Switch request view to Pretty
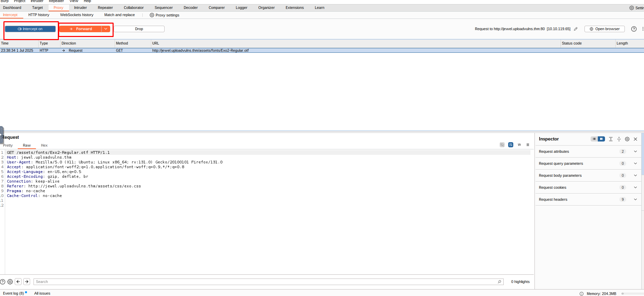 [8, 146]
